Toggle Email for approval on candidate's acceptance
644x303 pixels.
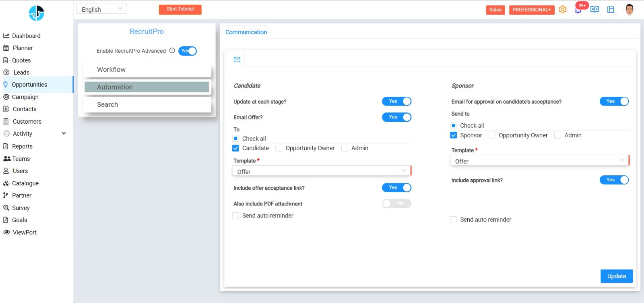[614, 102]
